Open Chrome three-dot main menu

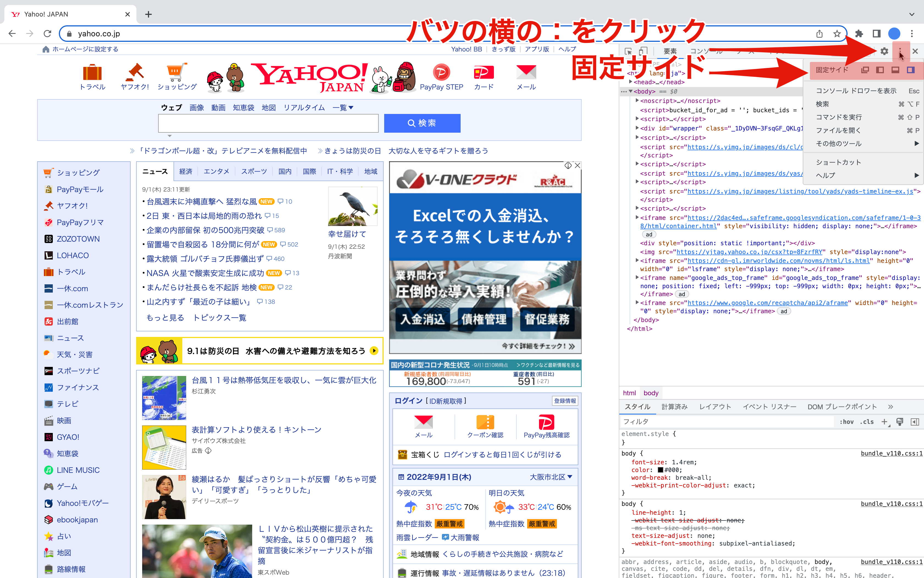[x=912, y=34]
